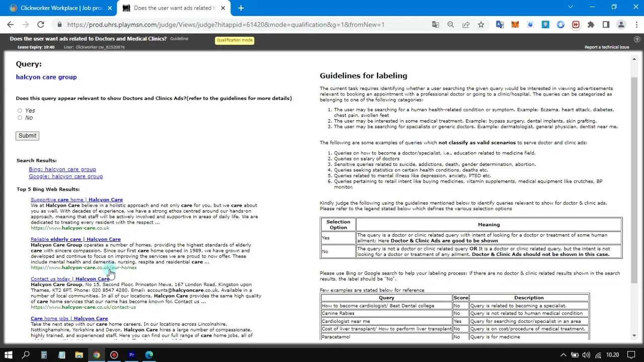Image resolution: width=644 pixels, height=362 pixels.
Task: Open 'Supportive care home | Halcyon Care' result
Action: click(x=76, y=200)
